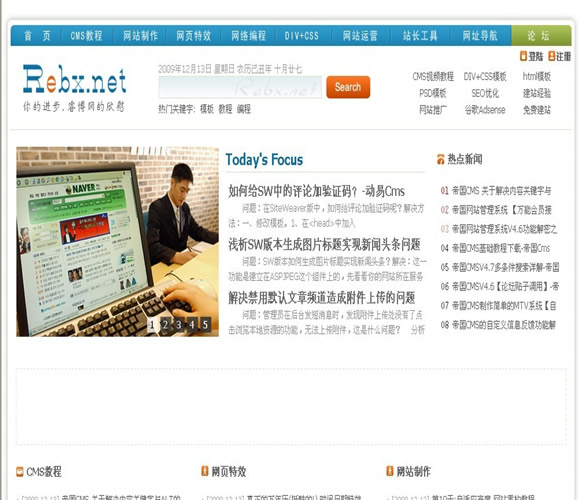
Task: Open SEO优化 quick link
Action: (x=485, y=93)
